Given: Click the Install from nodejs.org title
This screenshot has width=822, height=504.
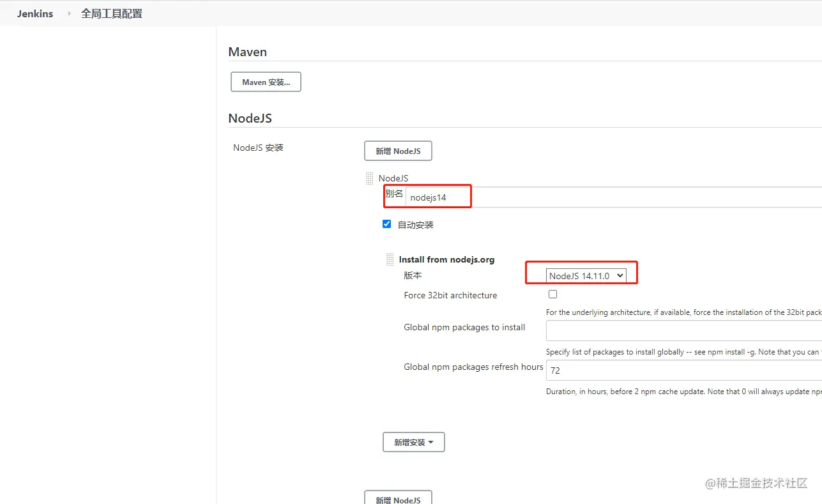Looking at the screenshot, I should (x=447, y=259).
